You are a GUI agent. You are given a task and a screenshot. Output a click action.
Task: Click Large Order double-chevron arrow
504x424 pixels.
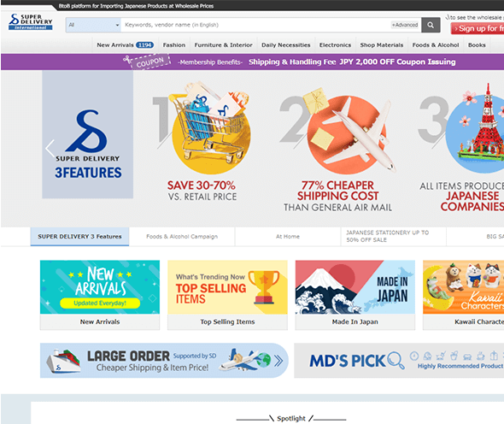pos(278,361)
